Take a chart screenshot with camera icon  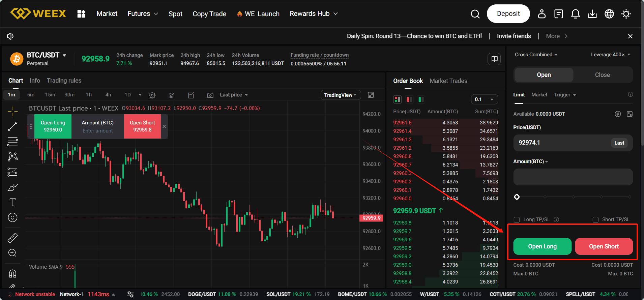[x=210, y=95]
